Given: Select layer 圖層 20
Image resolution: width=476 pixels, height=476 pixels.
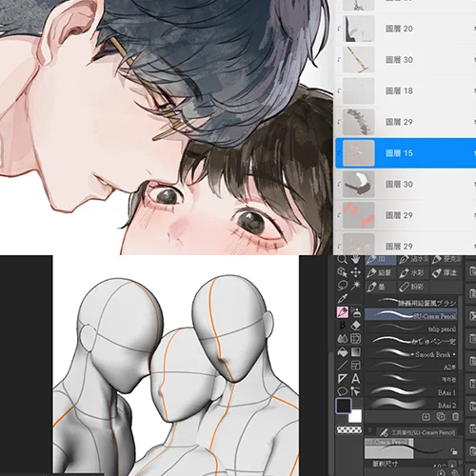Looking at the screenshot, I should (406, 29).
